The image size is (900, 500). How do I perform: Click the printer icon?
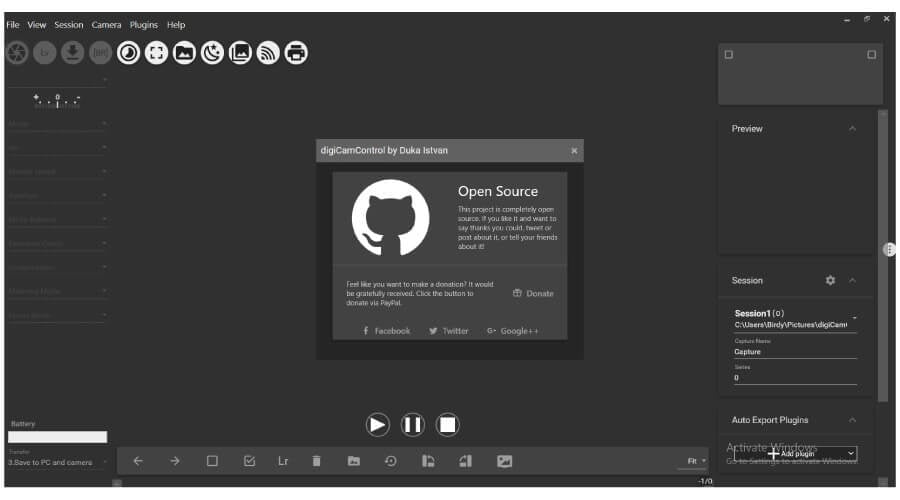point(296,53)
